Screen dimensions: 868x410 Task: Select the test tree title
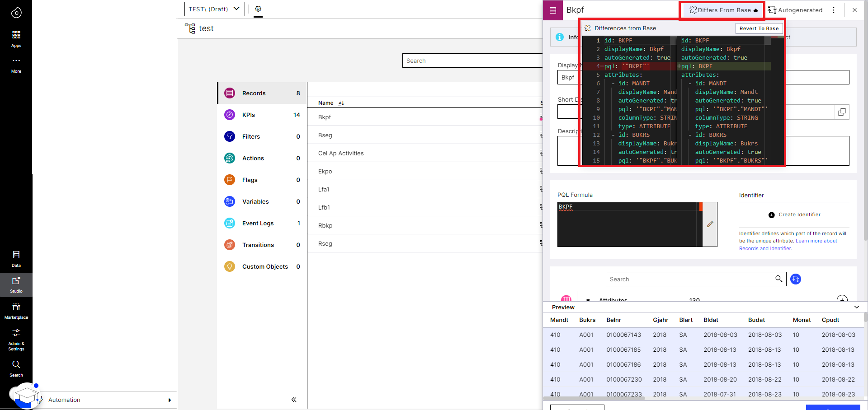pos(206,28)
